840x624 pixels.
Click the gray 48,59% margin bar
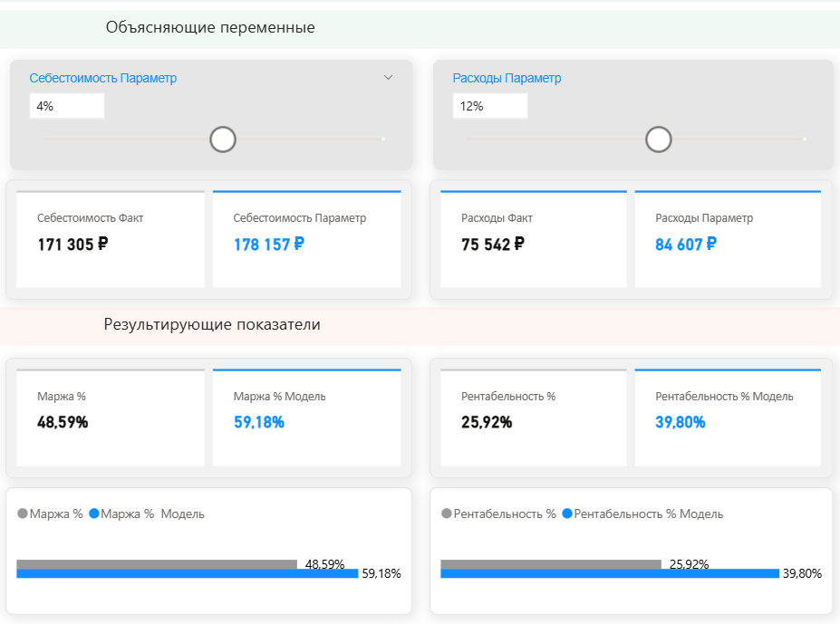[157, 564]
